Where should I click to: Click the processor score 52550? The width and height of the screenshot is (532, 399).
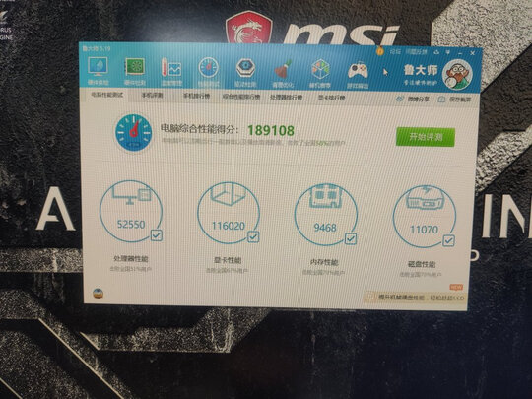click(131, 225)
